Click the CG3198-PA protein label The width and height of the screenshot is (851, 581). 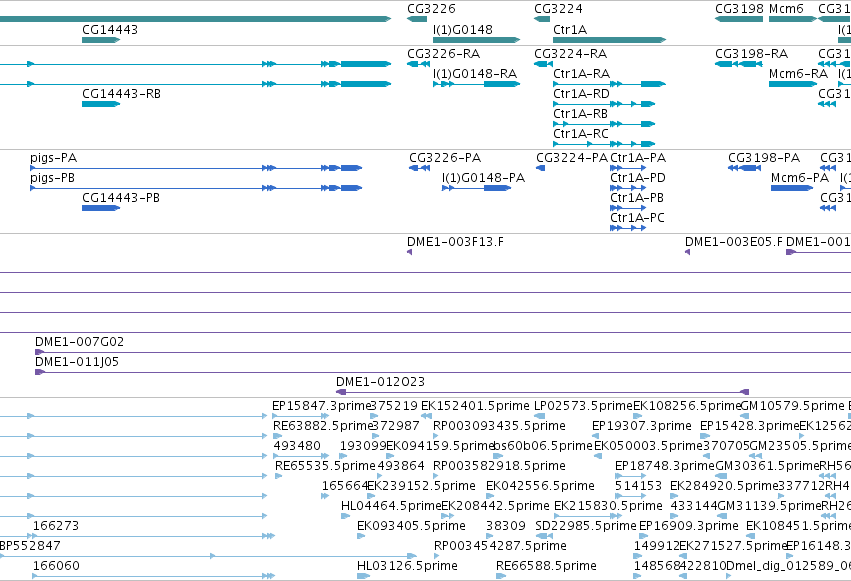tap(764, 158)
